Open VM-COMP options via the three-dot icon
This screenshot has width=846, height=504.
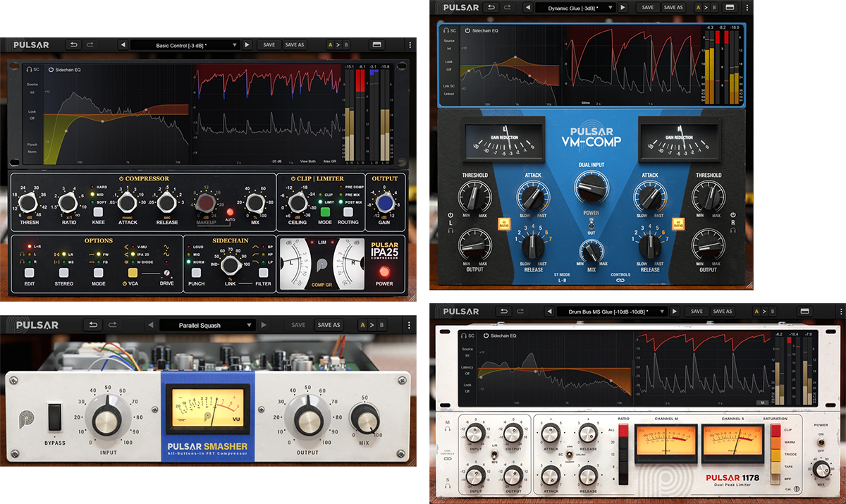[747, 7]
